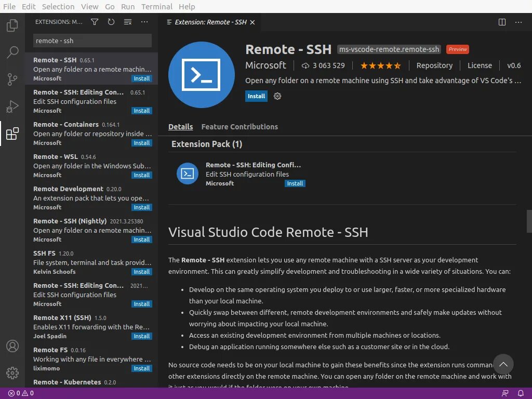This screenshot has width=532, height=399.
Task: Install Remote - SSH (Nightly) extension
Action: point(142,240)
